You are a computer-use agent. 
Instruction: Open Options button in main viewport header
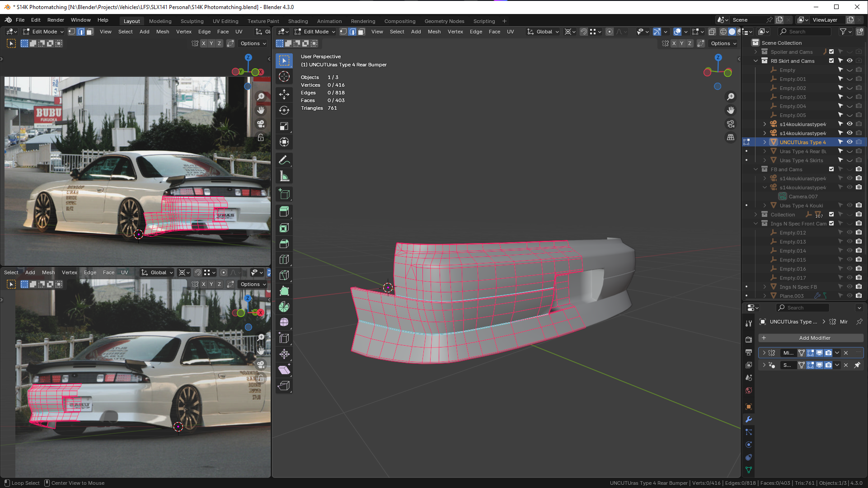(x=723, y=43)
